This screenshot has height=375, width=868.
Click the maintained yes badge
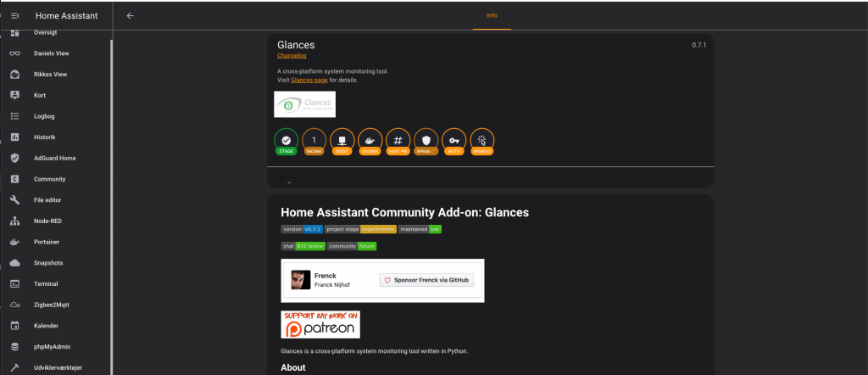[x=420, y=229]
